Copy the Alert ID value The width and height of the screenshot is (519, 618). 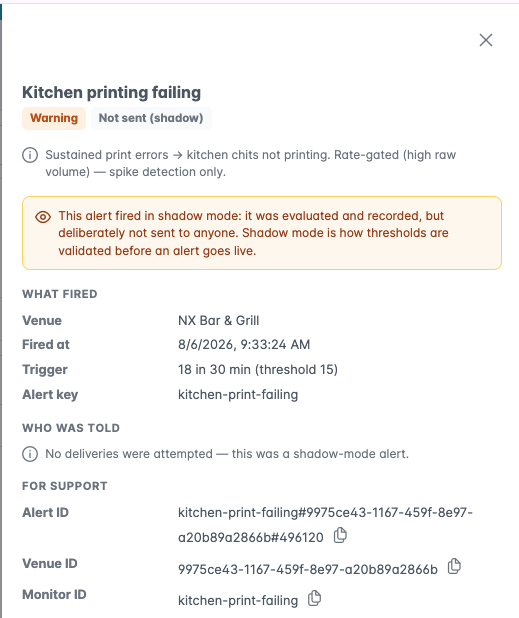click(x=340, y=535)
